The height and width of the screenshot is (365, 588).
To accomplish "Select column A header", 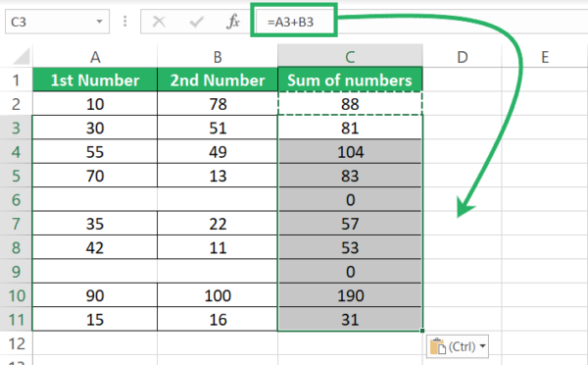I will 95,57.
